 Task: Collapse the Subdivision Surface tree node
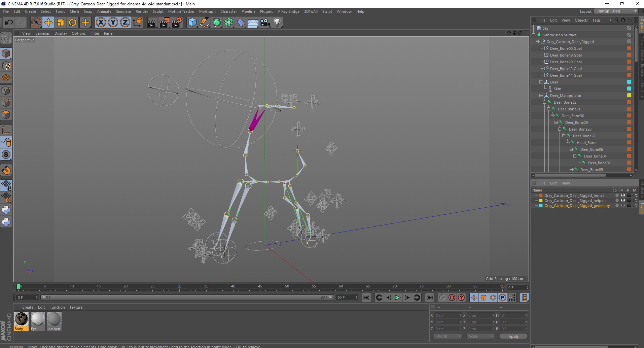(x=534, y=35)
